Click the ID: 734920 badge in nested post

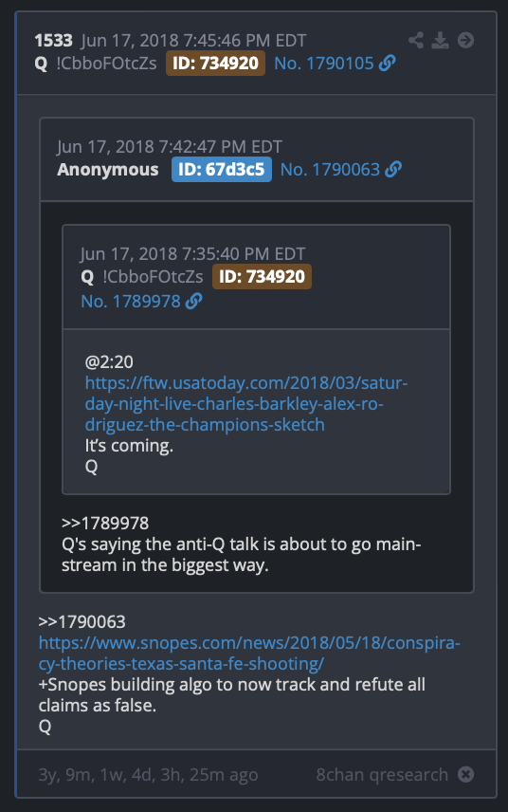click(x=262, y=277)
